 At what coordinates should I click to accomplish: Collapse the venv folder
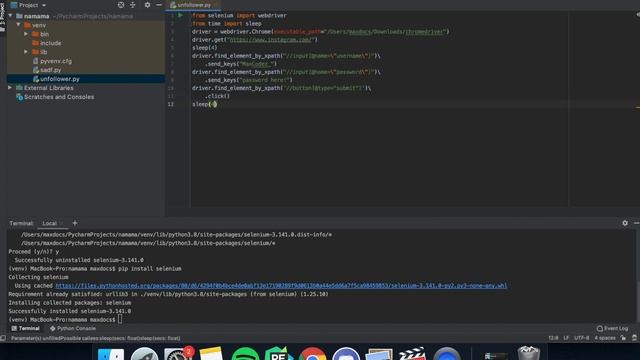pyautogui.click(x=18, y=25)
